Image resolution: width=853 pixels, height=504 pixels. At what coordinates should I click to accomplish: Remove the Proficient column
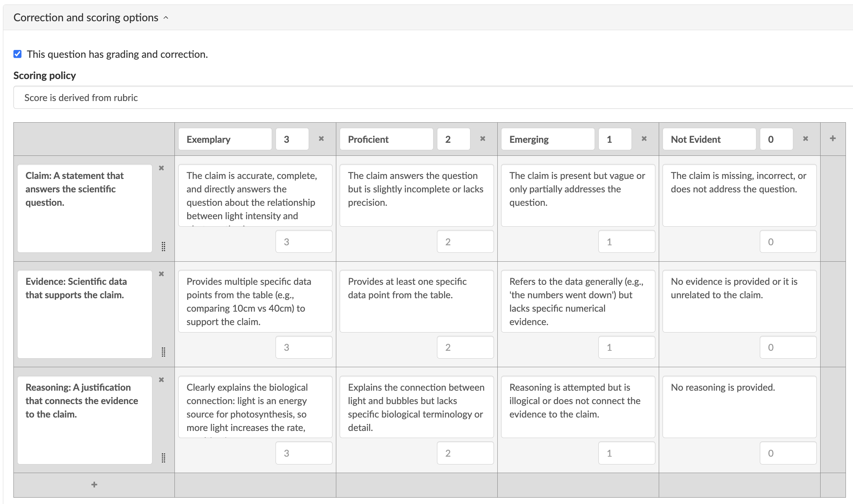pos(482,139)
